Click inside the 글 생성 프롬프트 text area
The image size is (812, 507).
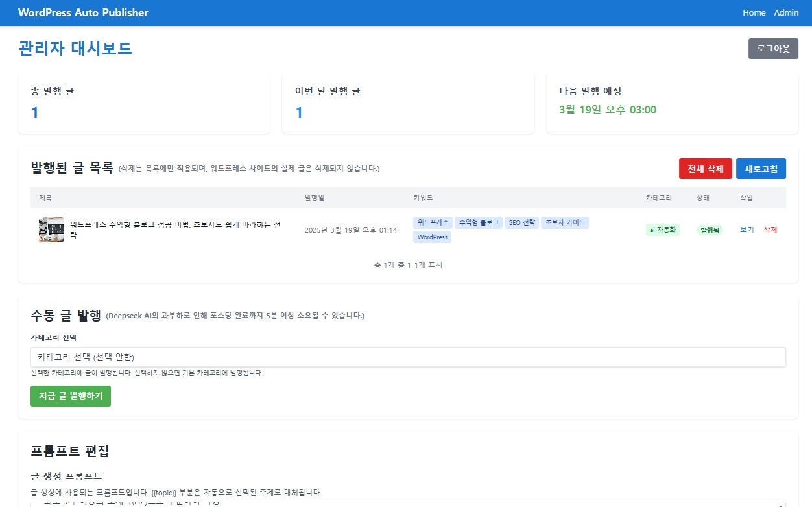(408, 503)
